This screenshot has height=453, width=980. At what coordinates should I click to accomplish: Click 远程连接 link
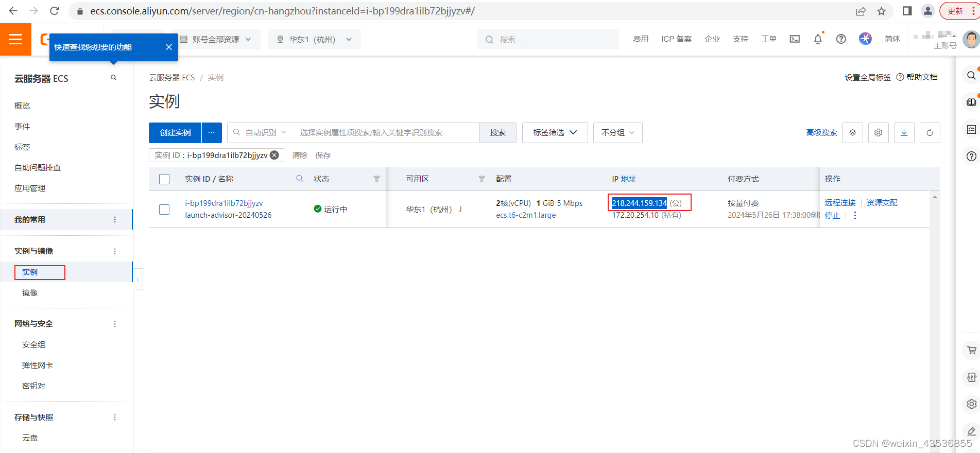pos(840,203)
